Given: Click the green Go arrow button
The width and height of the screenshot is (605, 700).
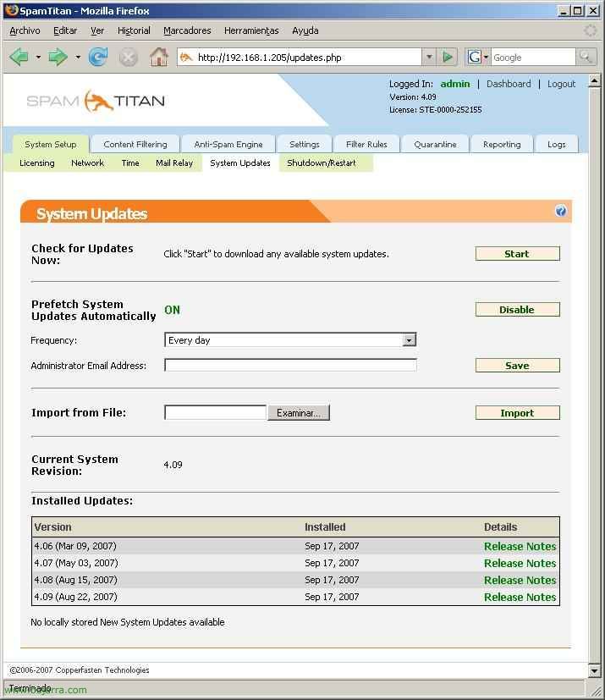Looking at the screenshot, I should point(448,58).
